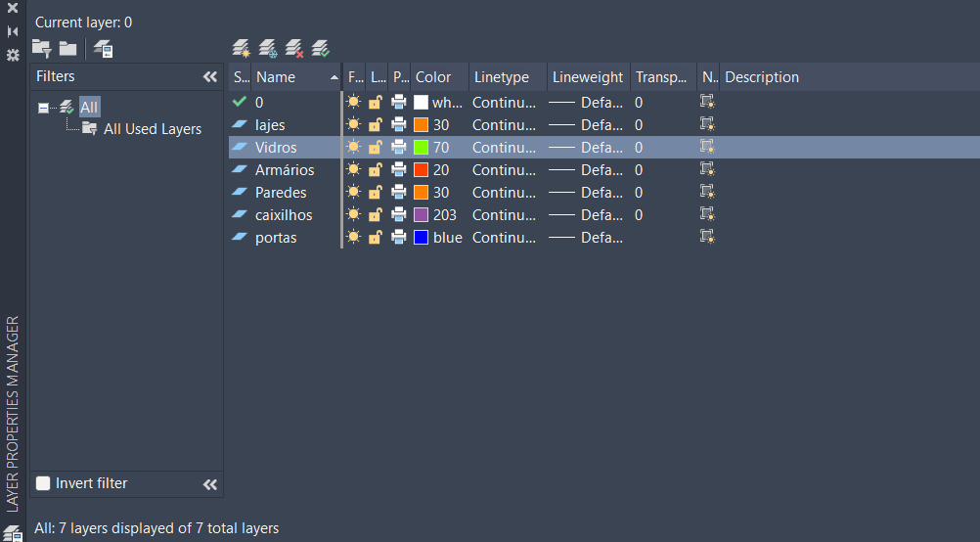This screenshot has height=542, width=980.
Task: Click New Layer Frozen in All Viewports
Action: point(267,48)
